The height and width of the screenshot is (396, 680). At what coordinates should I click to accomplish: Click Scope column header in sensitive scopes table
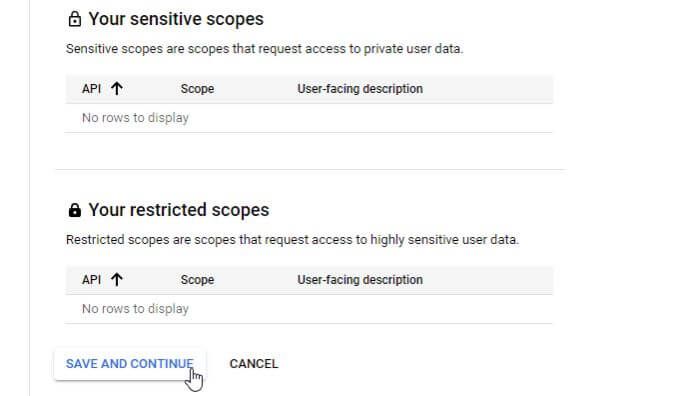(x=197, y=88)
